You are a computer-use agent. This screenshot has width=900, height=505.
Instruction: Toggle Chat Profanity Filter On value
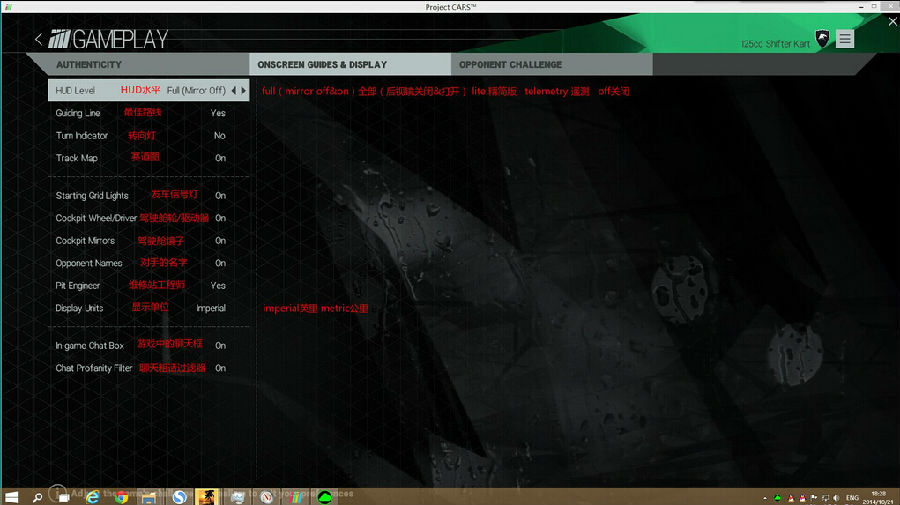[220, 368]
